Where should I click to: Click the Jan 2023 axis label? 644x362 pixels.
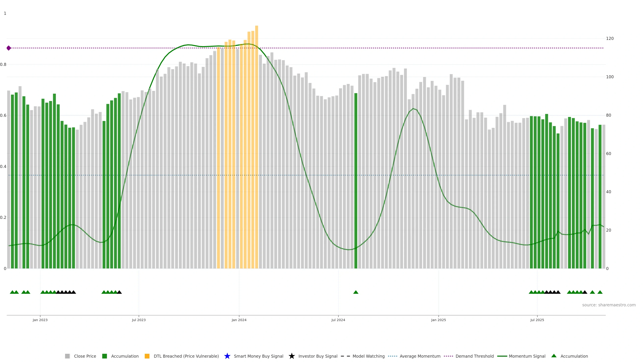click(x=40, y=320)
